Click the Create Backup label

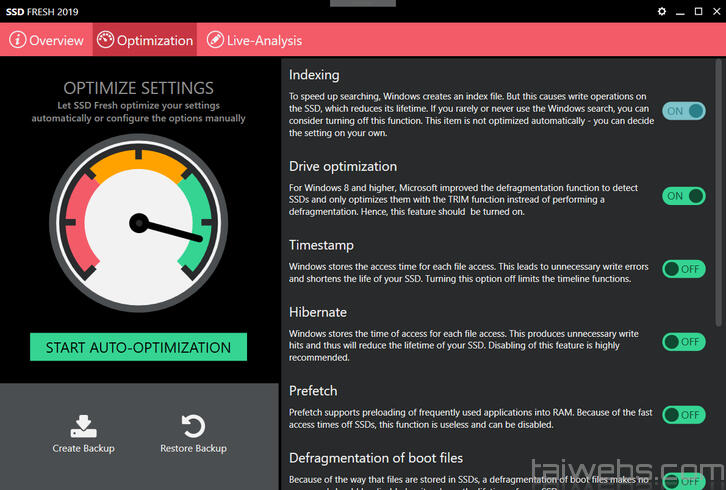click(83, 448)
